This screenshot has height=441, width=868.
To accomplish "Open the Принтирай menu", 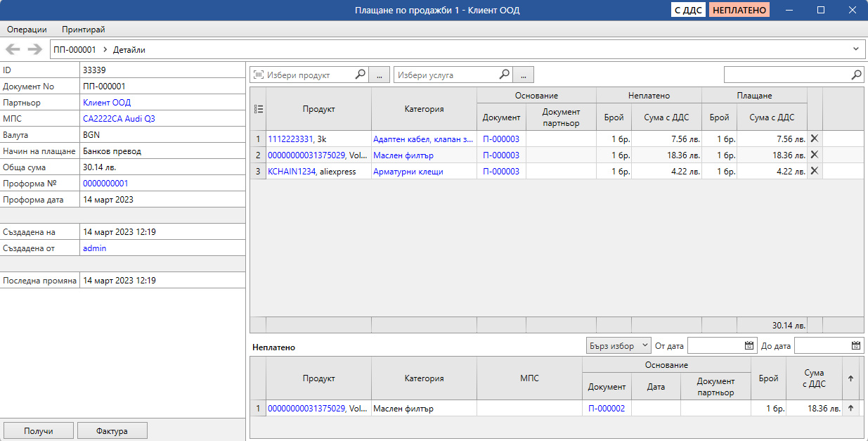I will tap(84, 30).
